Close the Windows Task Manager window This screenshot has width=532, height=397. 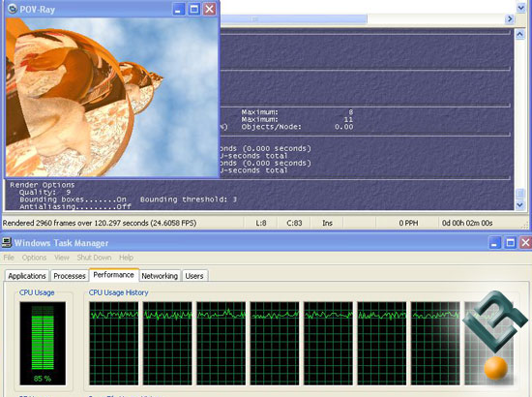click(x=526, y=243)
